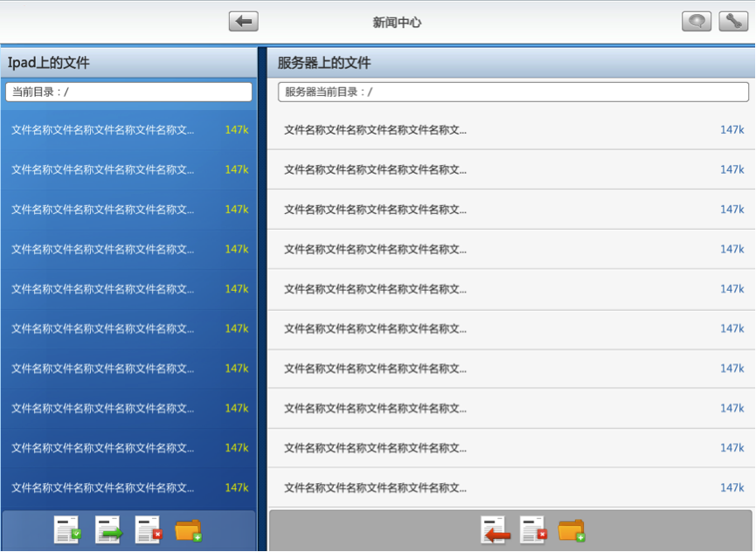Viewport: 756px width, 552px height.
Task: Delete server file with red X document icon
Action: pyautogui.click(x=534, y=530)
